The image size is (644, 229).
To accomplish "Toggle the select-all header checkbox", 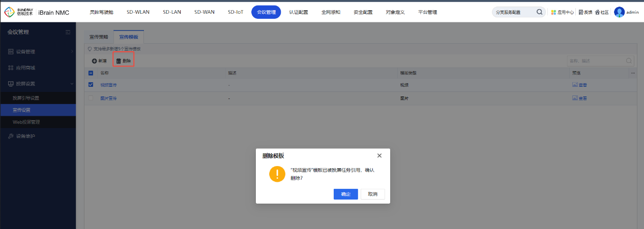I will 91,73.
